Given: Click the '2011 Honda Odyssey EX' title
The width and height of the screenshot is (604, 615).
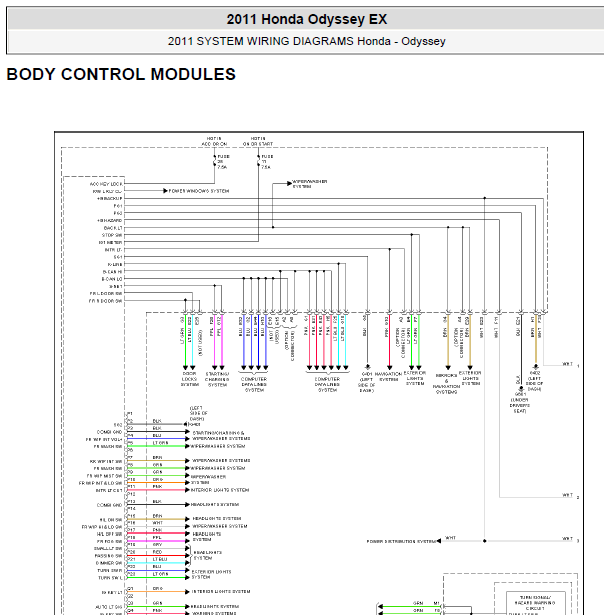Looking at the screenshot, I should point(307,19).
